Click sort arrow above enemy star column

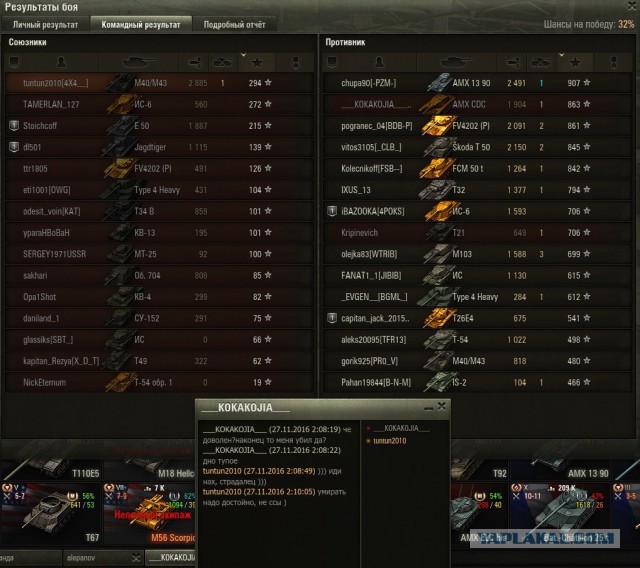pyautogui.click(x=562, y=54)
